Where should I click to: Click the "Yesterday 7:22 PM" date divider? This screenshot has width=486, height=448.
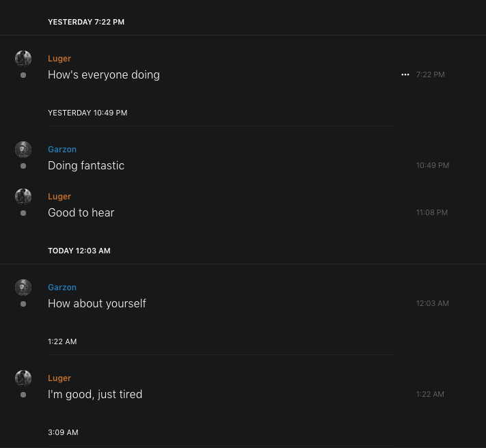(86, 22)
